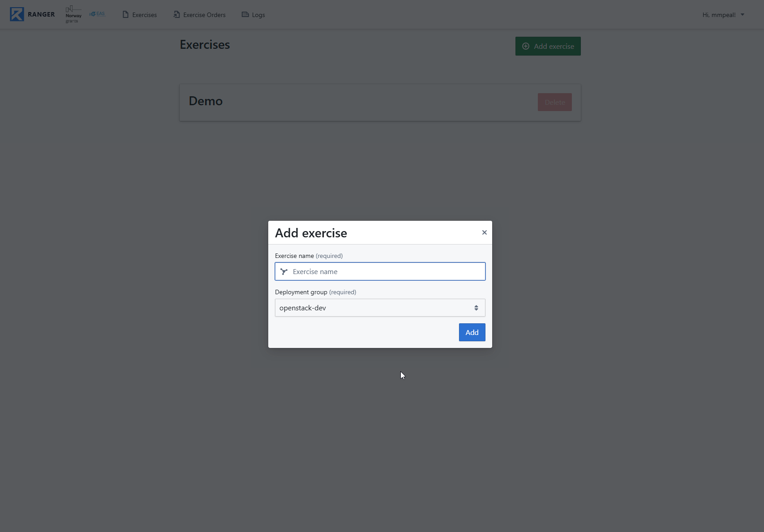Click the plus icon on Add exercise button
The image size is (764, 532).
click(526, 46)
